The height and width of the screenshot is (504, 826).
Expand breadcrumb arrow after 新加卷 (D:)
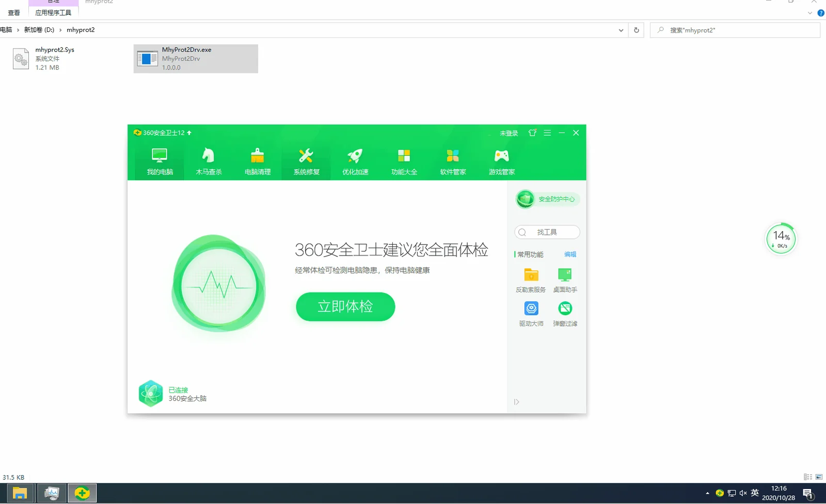click(x=60, y=30)
